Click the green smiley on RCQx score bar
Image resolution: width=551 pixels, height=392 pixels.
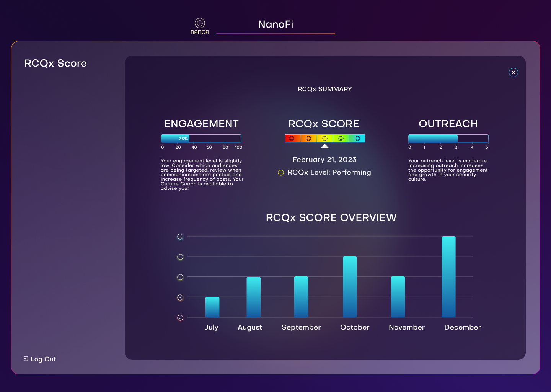(341, 139)
